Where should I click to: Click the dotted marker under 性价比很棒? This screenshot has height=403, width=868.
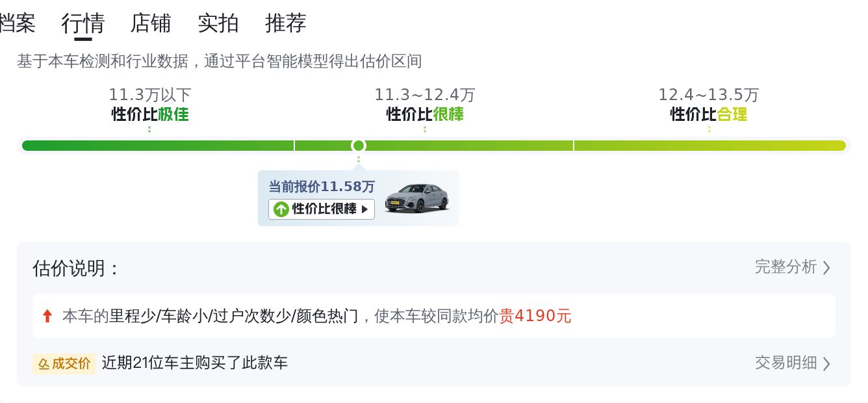tap(424, 130)
